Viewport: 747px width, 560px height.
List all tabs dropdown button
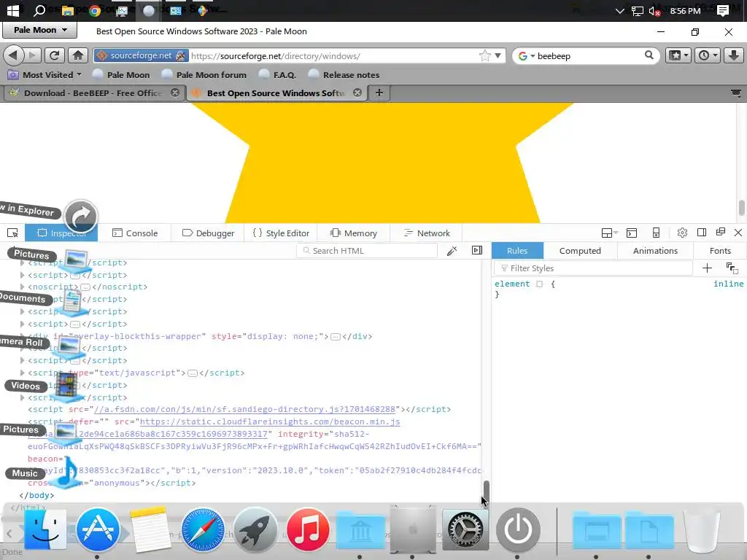(x=736, y=93)
